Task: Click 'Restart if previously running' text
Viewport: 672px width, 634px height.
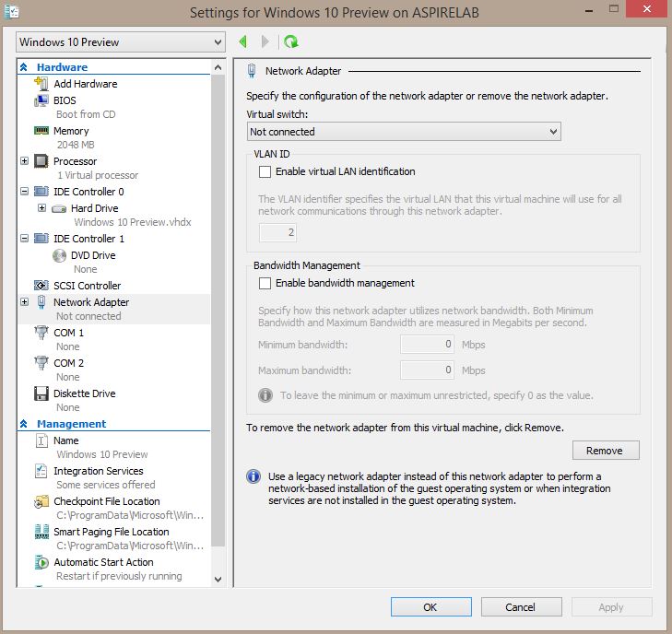Action: [x=119, y=576]
